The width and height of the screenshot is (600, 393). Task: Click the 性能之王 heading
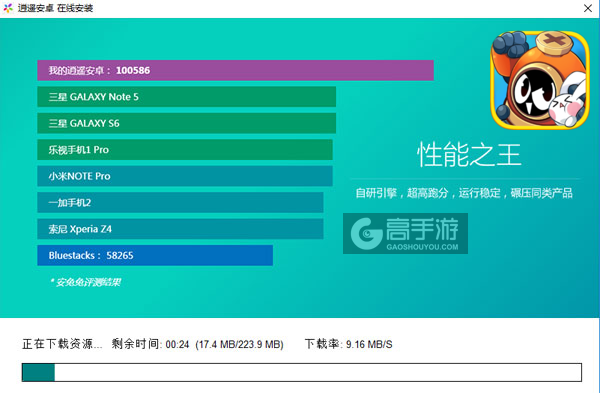tap(469, 155)
